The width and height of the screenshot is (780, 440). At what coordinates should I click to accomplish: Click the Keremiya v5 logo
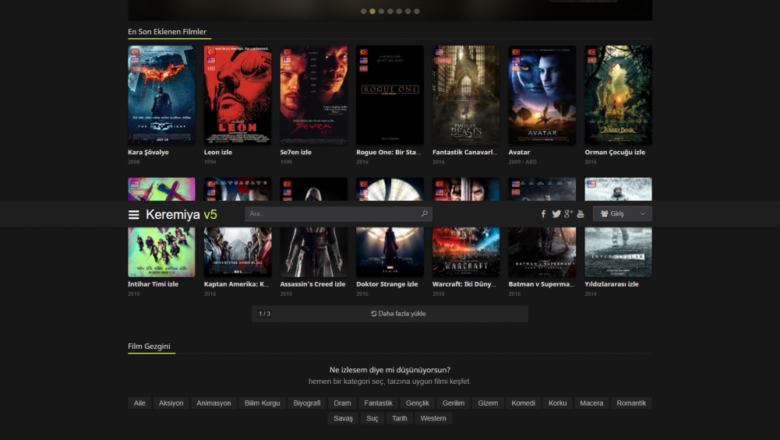pos(181,214)
